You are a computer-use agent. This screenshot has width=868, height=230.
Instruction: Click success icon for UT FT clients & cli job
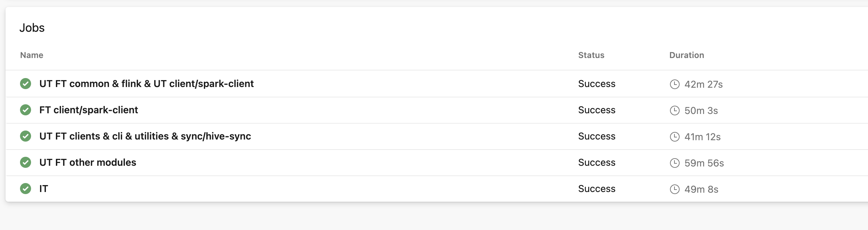coord(26,136)
